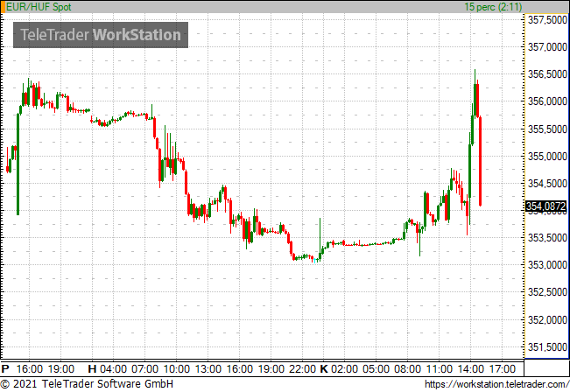Viewport: 570px width, 392px height.
Task: Click the 354,5000 price axis label
Action: point(547,184)
